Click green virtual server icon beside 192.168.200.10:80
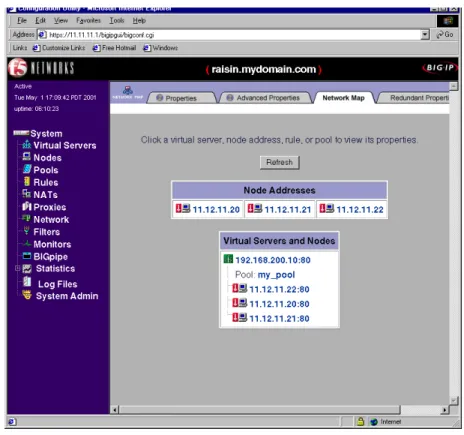Screen dimensions: 464x435 (x=228, y=259)
